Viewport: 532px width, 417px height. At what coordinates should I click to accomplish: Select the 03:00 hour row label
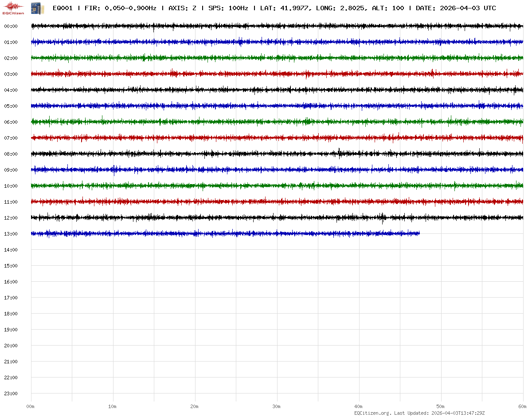point(11,74)
